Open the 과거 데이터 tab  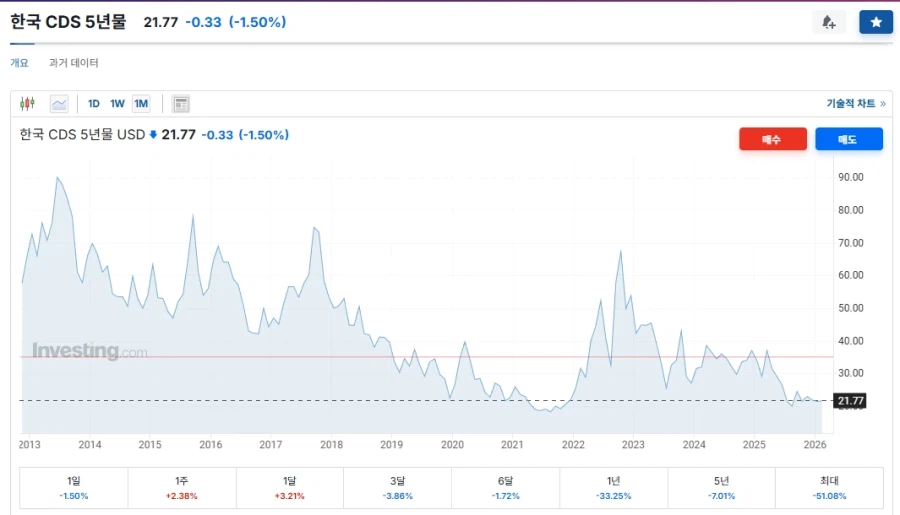pyautogui.click(x=74, y=63)
